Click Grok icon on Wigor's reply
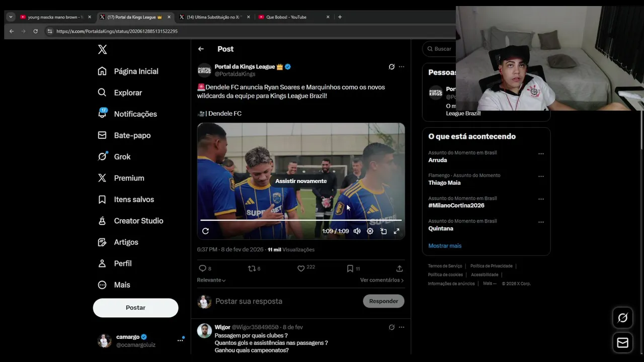644x362 pixels. point(391,327)
